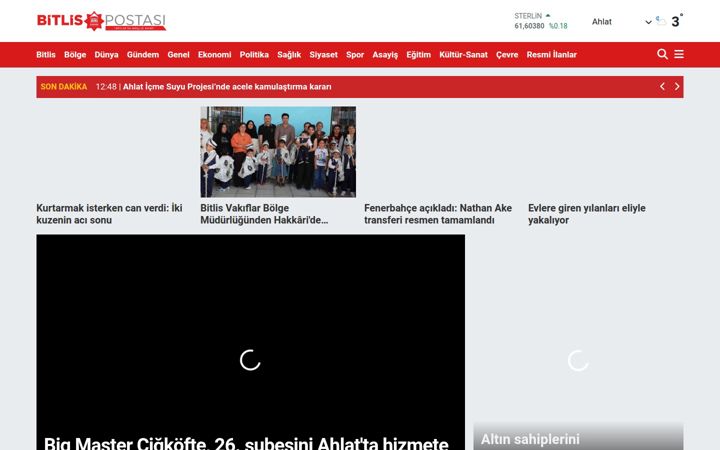Open the Resmi İlanlar menu item
The image size is (720, 450).
551,55
